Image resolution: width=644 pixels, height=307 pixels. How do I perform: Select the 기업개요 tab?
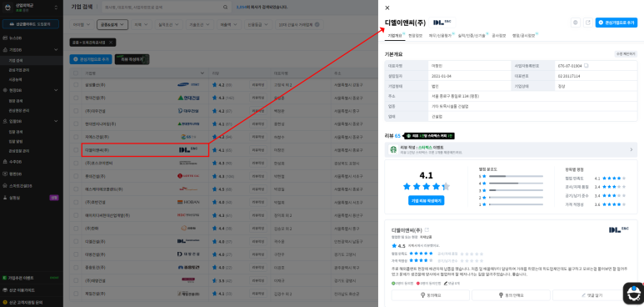(x=395, y=36)
